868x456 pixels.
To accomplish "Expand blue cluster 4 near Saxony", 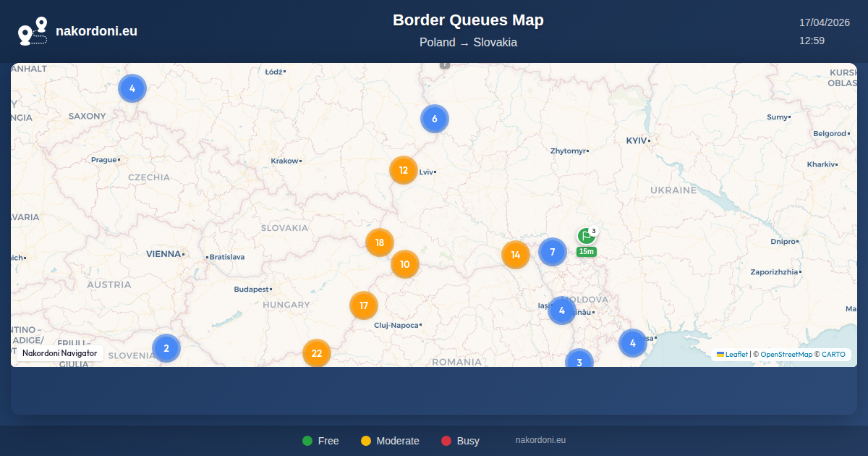I will 132,88.
